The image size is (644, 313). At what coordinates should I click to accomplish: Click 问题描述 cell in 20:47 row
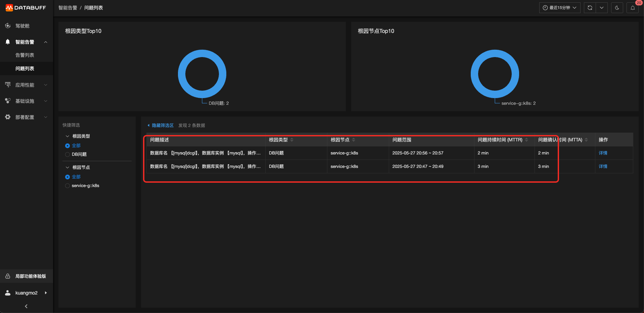205,166
